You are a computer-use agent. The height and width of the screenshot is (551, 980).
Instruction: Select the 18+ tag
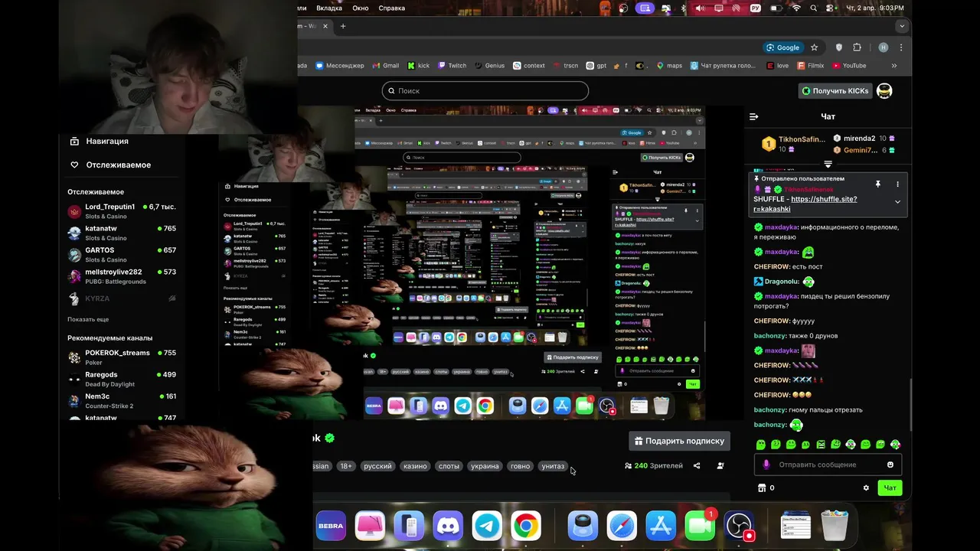click(x=346, y=466)
